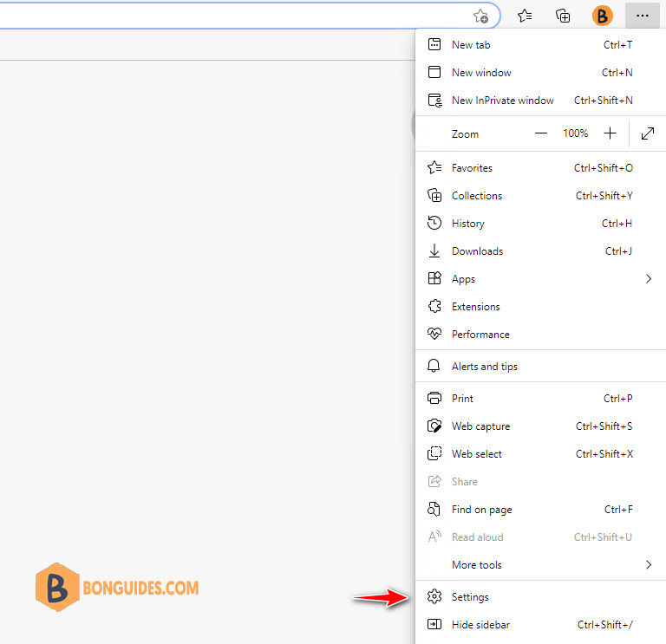The height and width of the screenshot is (644, 666).
Task: Decrease zoom with the minus button
Action: click(x=541, y=133)
